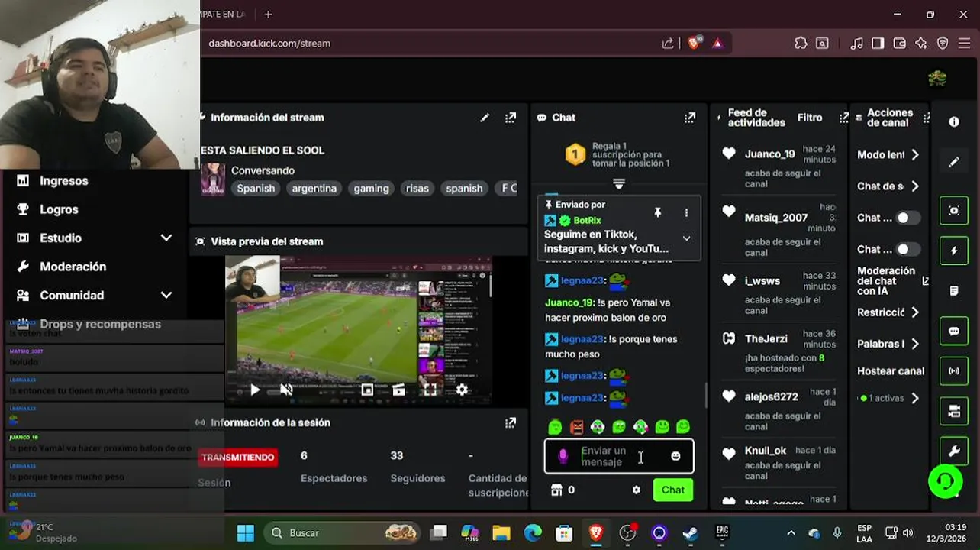Toggle the second Chat switch in Acciones de canal

[x=908, y=249]
